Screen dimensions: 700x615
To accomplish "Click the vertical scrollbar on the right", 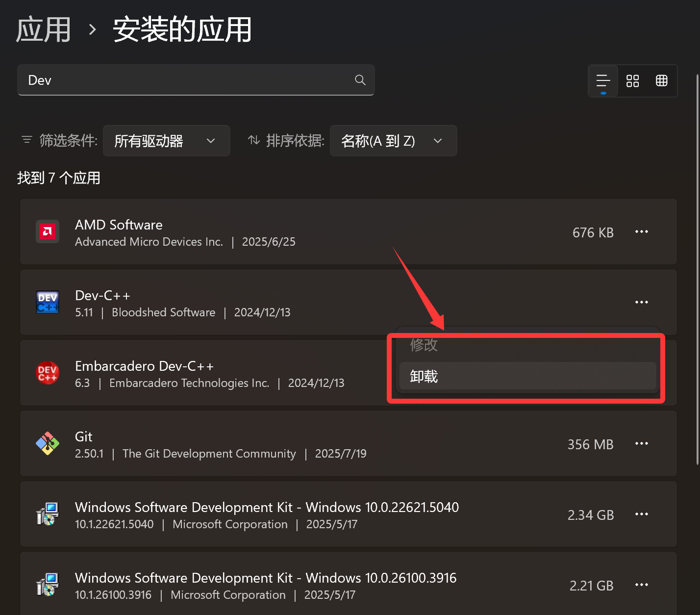I will click(x=698, y=269).
